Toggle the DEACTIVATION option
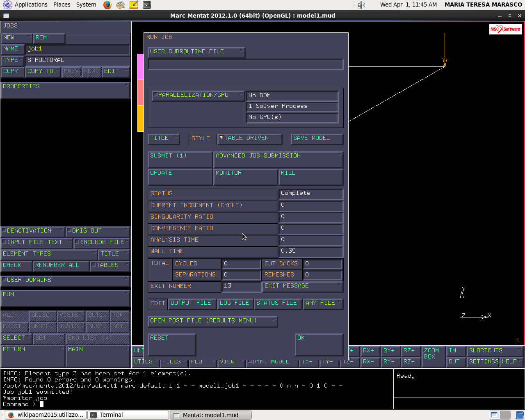 click(4, 231)
